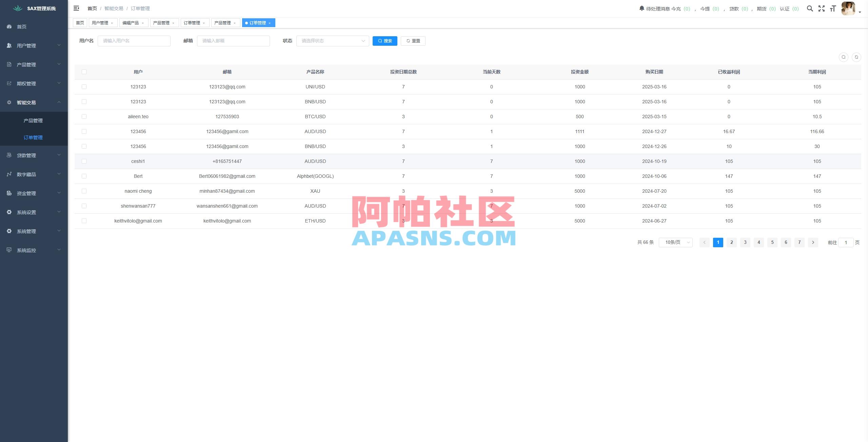Open 智能交易 in the breadcrumb
This screenshot has height=442, width=868.
113,8
